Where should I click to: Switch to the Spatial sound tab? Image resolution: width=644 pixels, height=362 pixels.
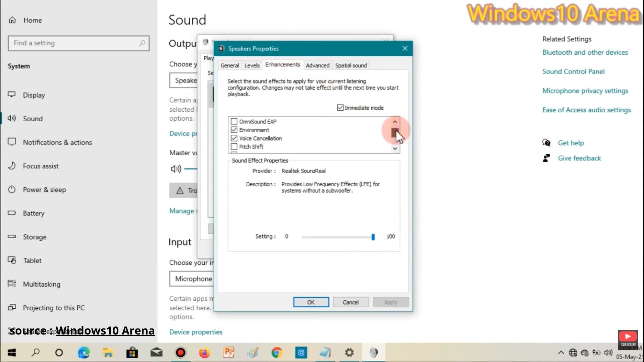351,65
